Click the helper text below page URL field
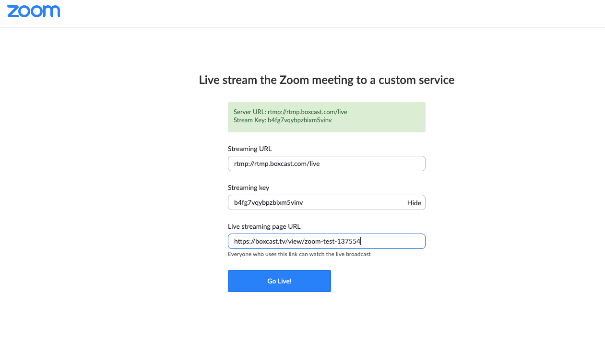 pos(299,254)
